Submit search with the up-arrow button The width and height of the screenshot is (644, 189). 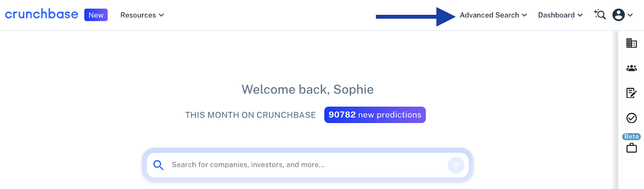(x=456, y=165)
